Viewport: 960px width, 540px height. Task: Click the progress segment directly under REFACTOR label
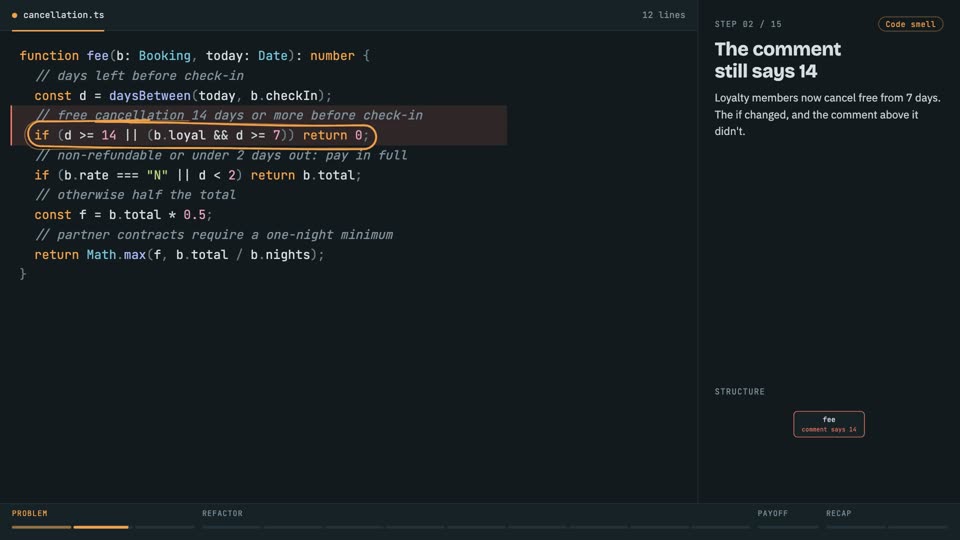pos(231,527)
